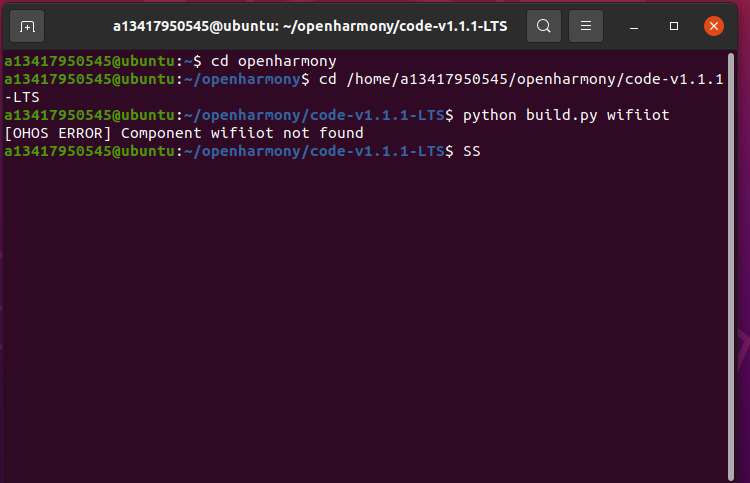This screenshot has height=483, width=750.
Task: Click the wrapped "-LTS" line
Action: pos(22,97)
